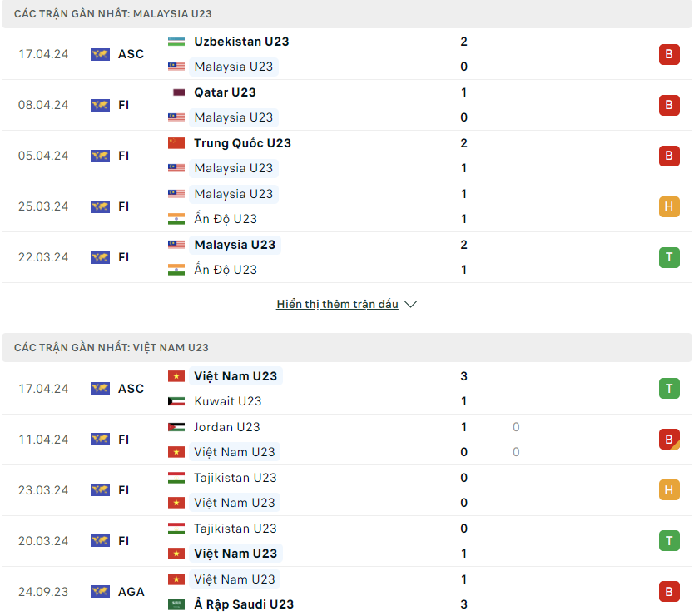This screenshot has width=694, height=616.
Task: Click the Trung Quốc U23 flag icon
Action: 176,143
